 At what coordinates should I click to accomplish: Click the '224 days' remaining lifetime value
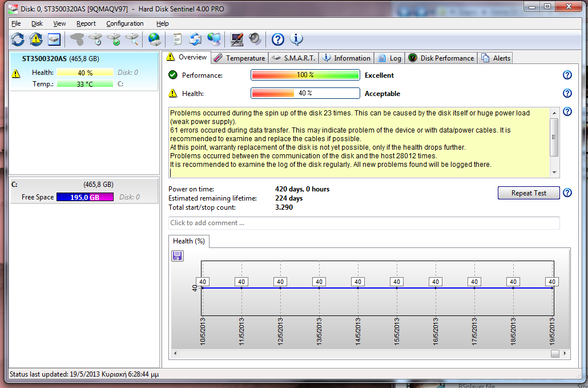tap(289, 198)
